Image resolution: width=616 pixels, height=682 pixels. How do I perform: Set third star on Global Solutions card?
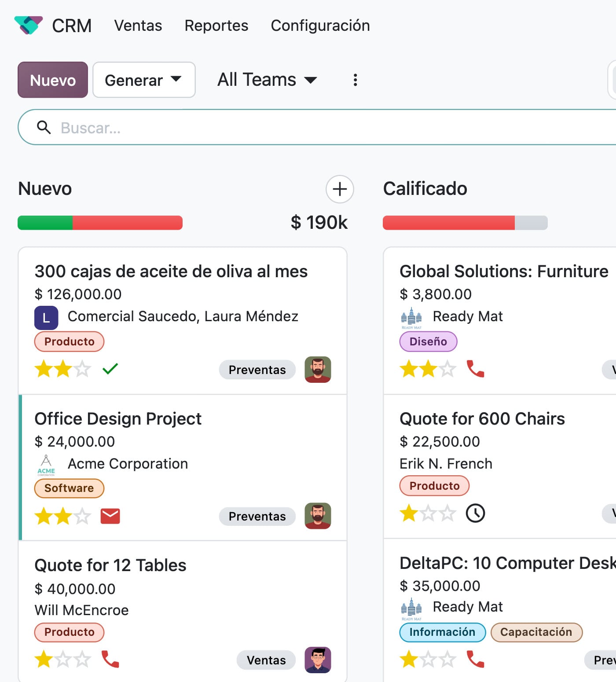coord(447,369)
